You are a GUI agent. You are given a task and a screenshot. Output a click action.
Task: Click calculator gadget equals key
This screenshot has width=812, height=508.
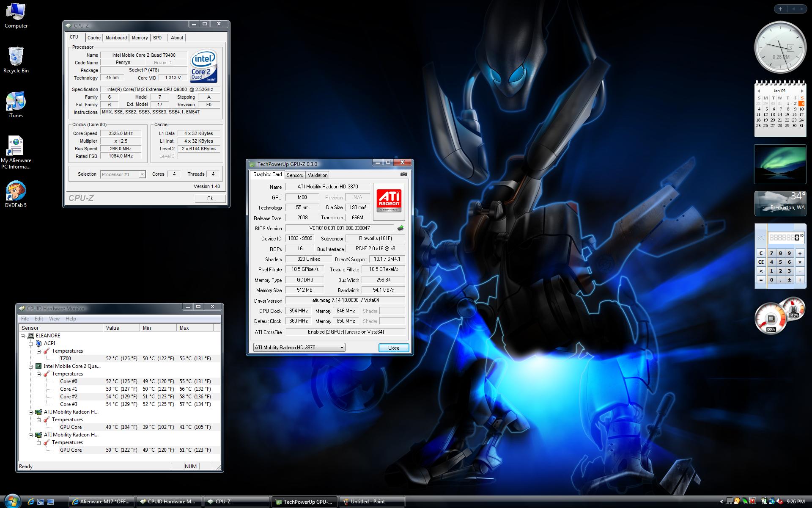click(761, 280)
